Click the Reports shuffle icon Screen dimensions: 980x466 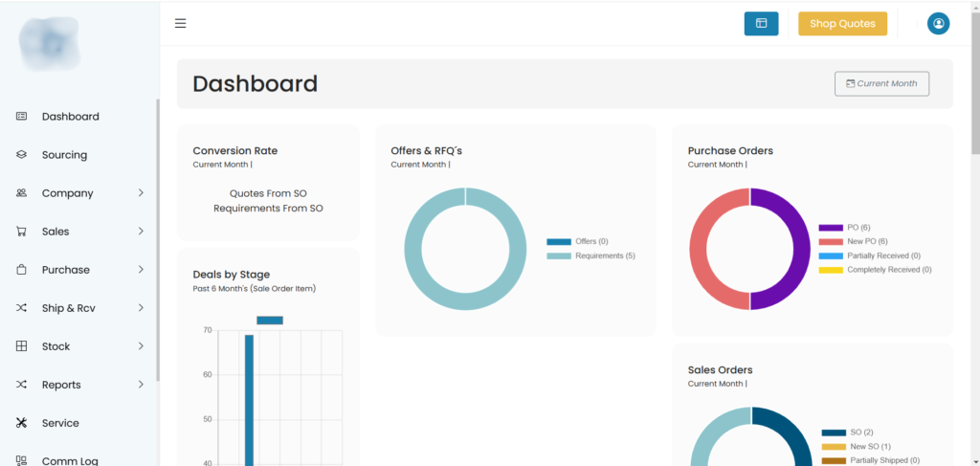coord(21,385)
